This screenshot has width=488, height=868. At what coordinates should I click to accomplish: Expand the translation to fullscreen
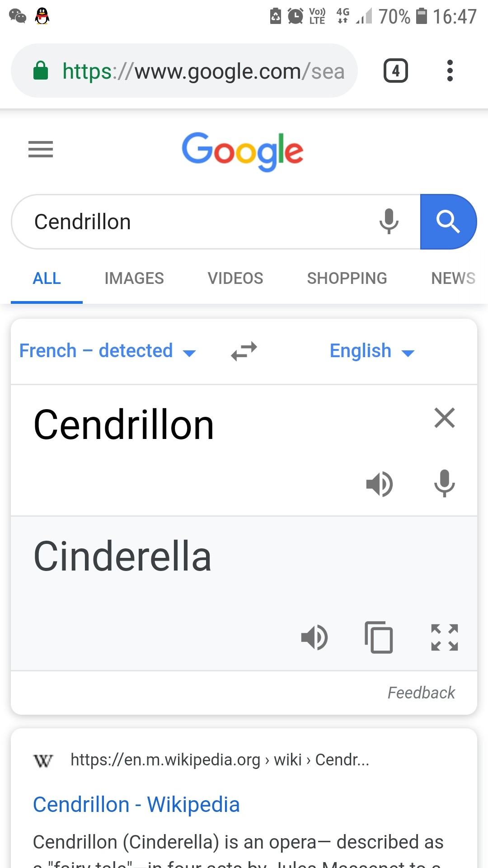click(444, 637)
